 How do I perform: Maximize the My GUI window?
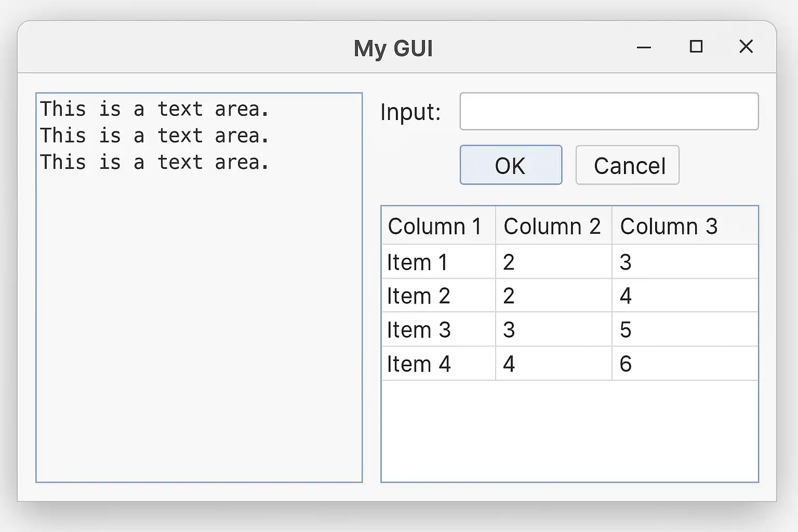[x=696, y=47]
